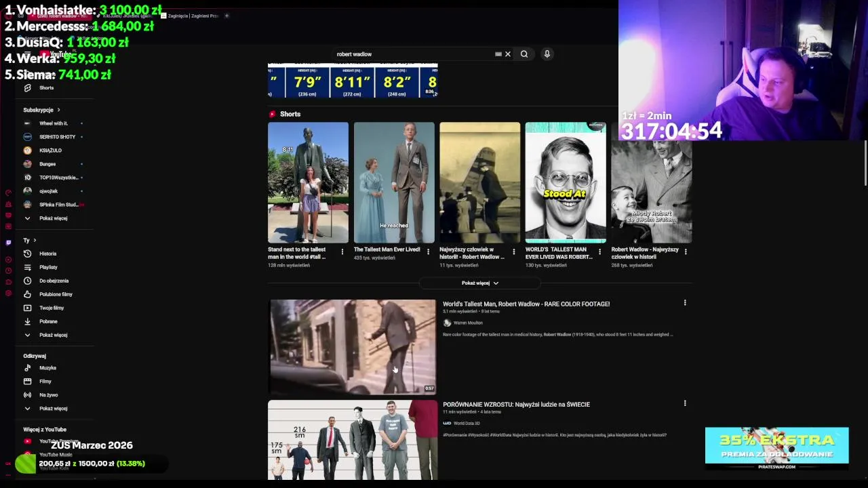Open Filmy under Odkrywaj

point(45,382)
